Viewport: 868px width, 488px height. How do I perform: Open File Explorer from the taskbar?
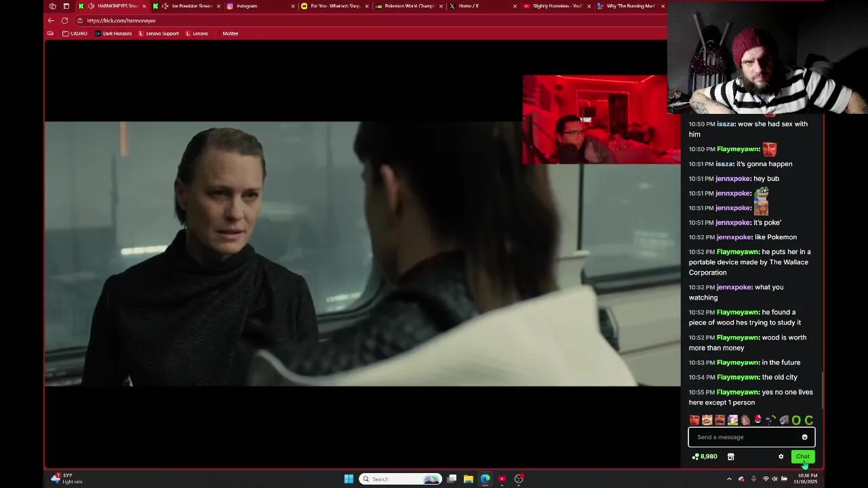pos(469,479)
